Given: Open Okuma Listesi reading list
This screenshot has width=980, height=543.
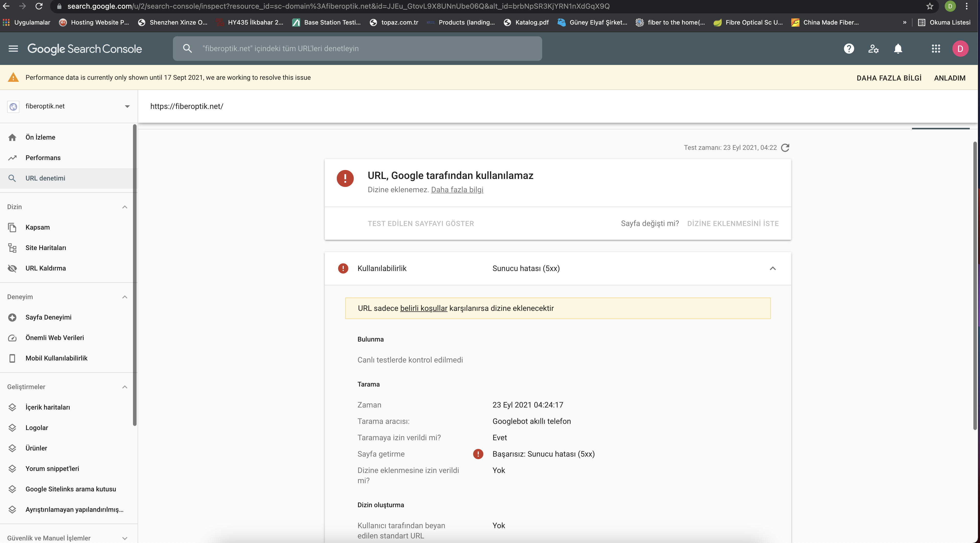Looking at the screenshot, I should pos(944,22).
